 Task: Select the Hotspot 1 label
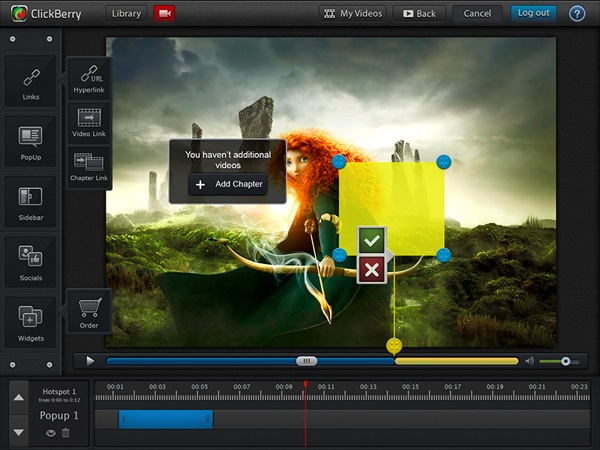(x=59, y=391)
